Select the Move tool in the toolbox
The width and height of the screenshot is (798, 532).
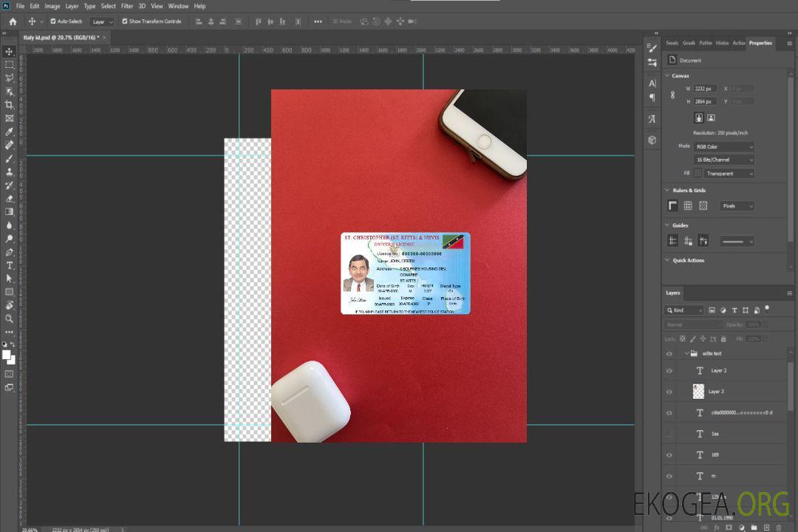[10, 51]
